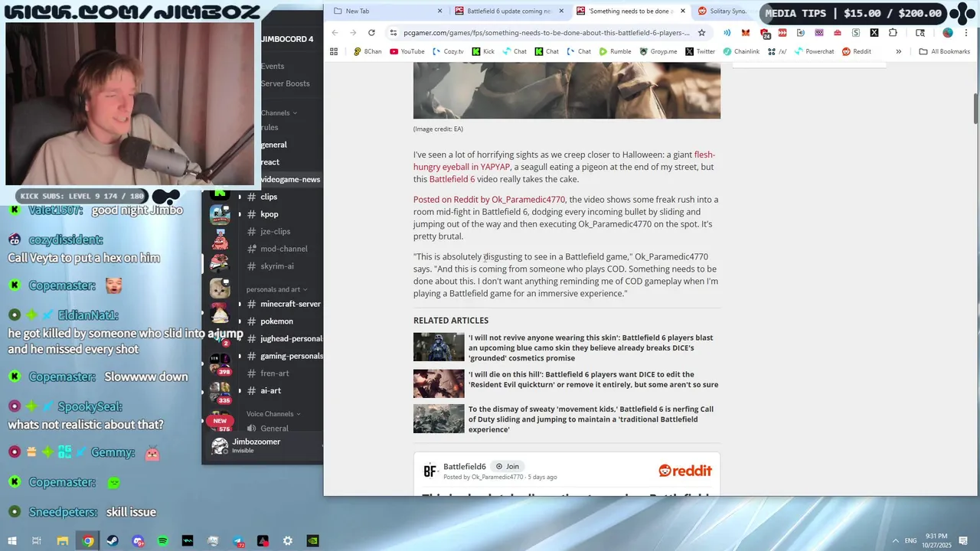Screen dimensions: 980x551
Task: Open 'I will die on this hill' article
Action: tap(593, 380)
